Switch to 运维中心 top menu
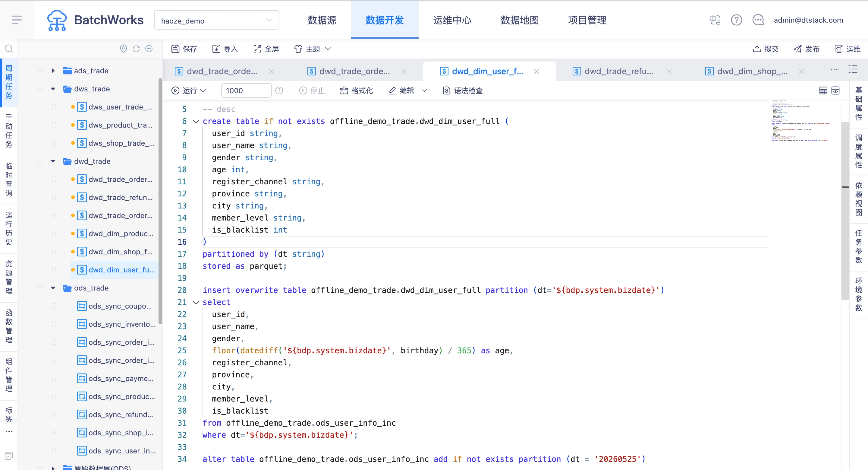The height and width of the screenshot is (470, 868). 452,20
